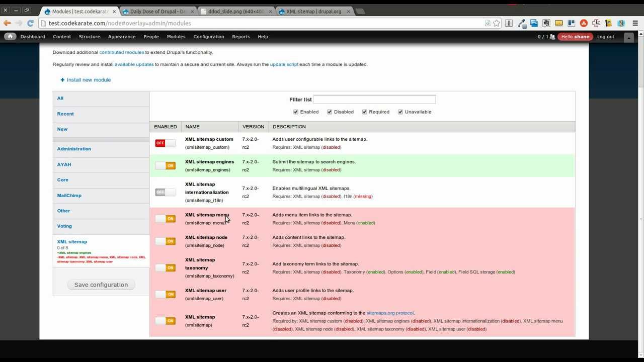Follow the update script link
This screenshot has width=644, height=362.
click(x=284, y=64)
